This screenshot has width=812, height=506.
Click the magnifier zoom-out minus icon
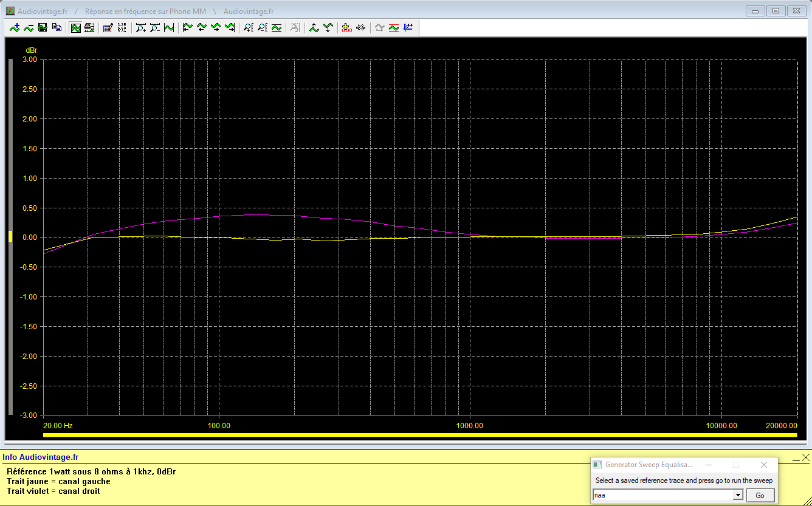click(155, 27)
